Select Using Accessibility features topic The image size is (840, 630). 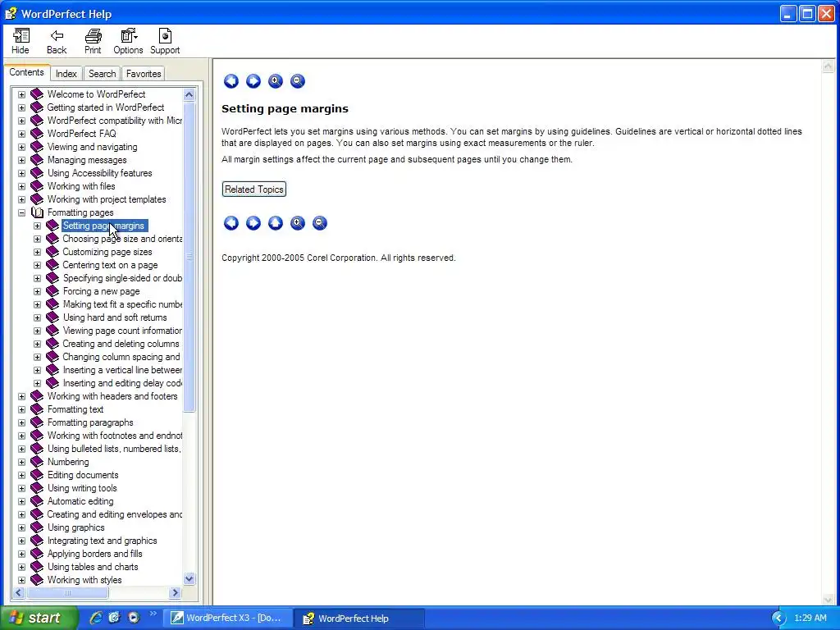[99, 173]
